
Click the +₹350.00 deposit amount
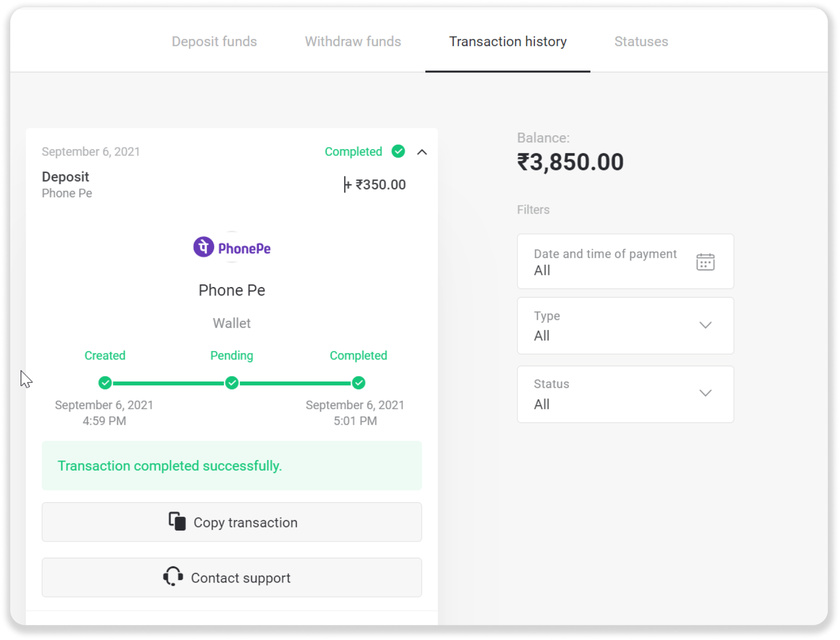point(376,185)
